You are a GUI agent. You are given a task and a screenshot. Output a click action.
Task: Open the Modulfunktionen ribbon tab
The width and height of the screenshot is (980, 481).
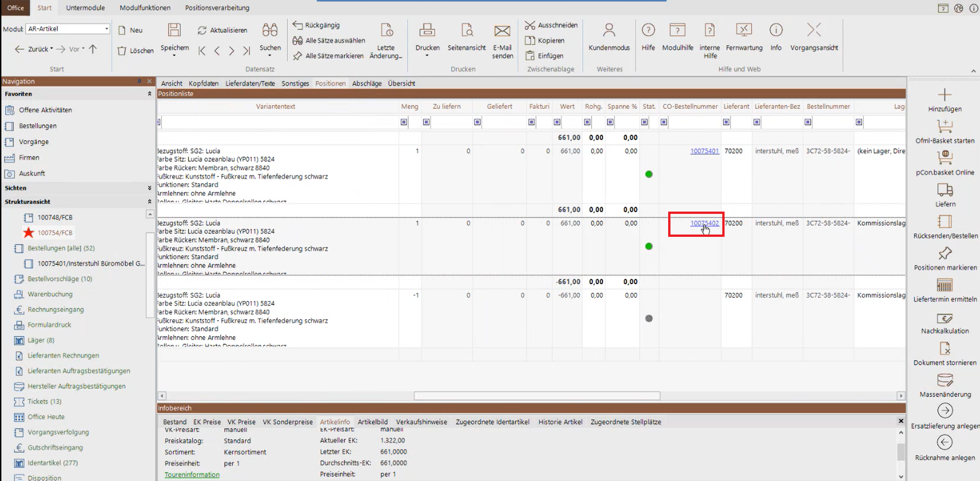click(145, 8)
